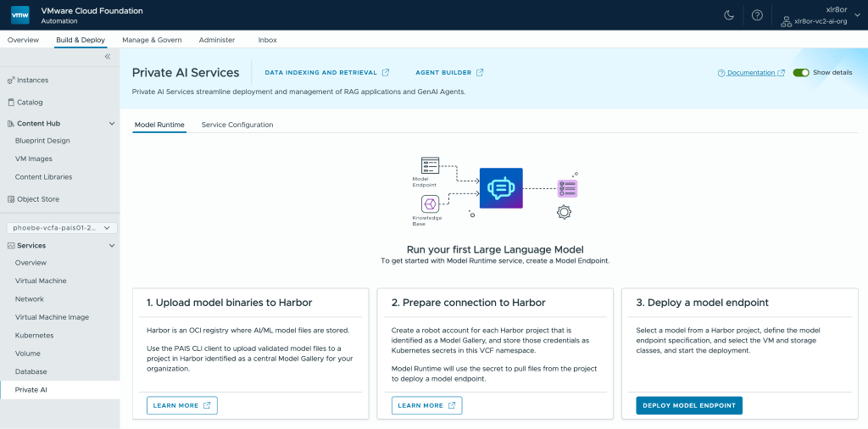This screenshot has height=429, width=868.
Task: Open the Data Indexing and Retrieval link
Action: (x=327, y=73)
